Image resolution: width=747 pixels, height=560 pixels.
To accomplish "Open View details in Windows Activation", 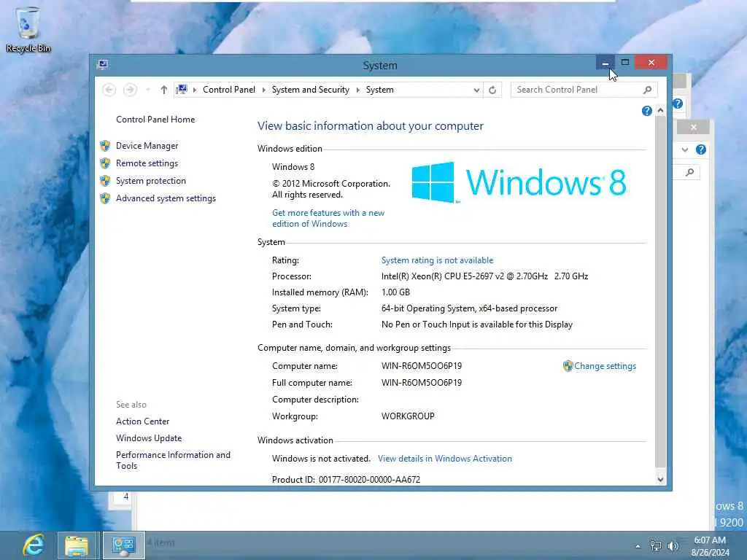I will point(445,459).
